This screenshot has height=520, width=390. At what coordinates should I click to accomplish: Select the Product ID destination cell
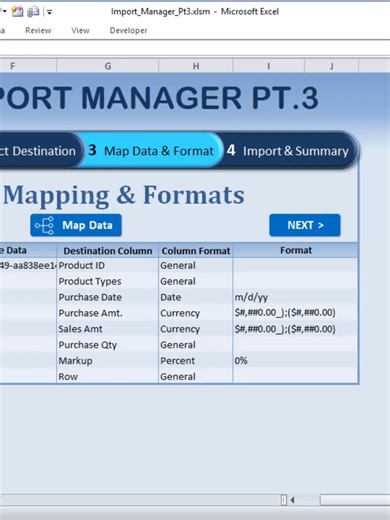pyautogui.click(x=108, y=266)
